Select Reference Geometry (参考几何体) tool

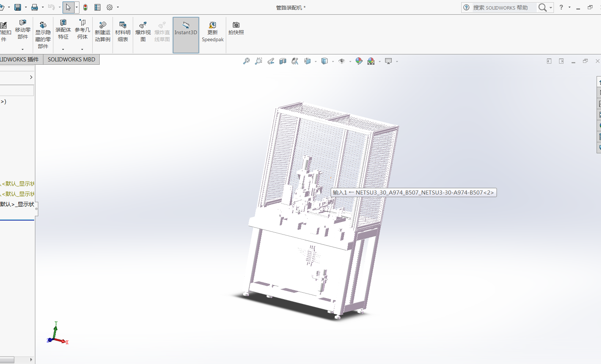point(82,29)
